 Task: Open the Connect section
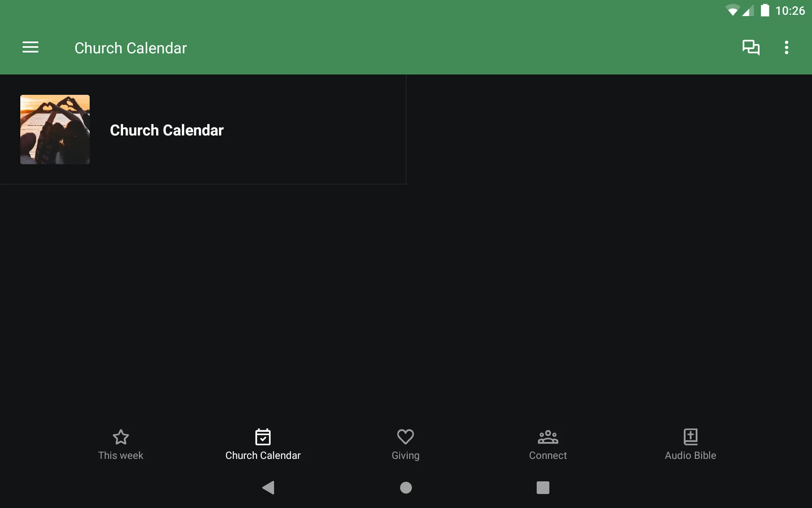(548, 444)
